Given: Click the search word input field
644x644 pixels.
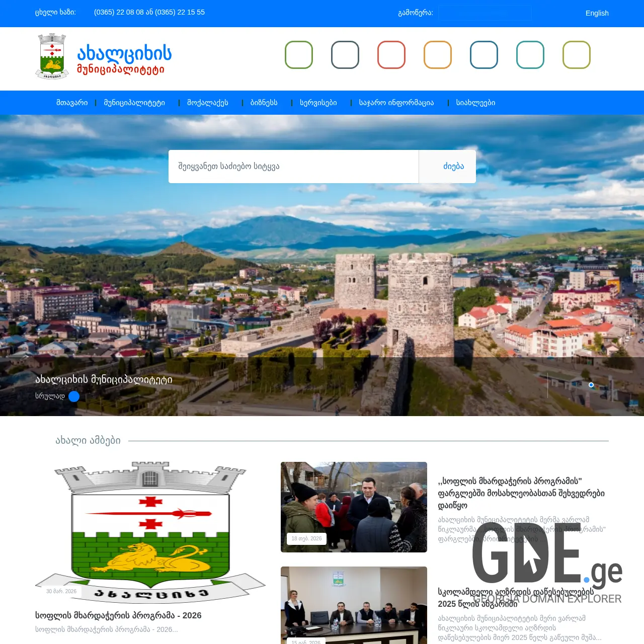Looking at the screenshot, I should click(x=294, y=167).
